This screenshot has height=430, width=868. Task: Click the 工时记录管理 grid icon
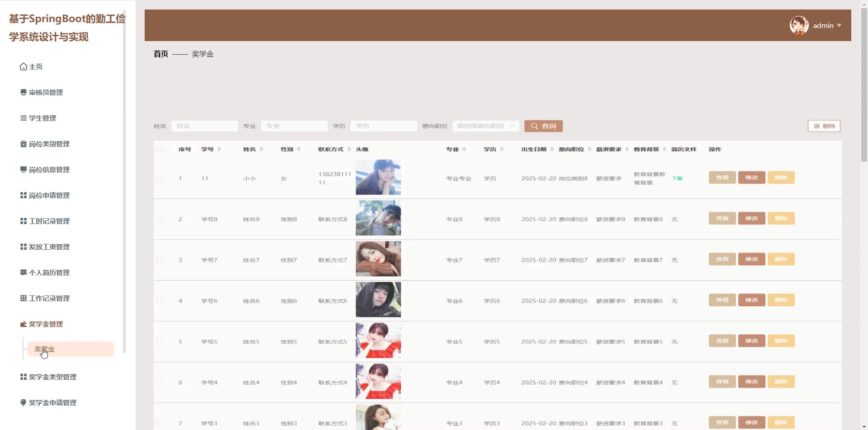pos(24,221)
